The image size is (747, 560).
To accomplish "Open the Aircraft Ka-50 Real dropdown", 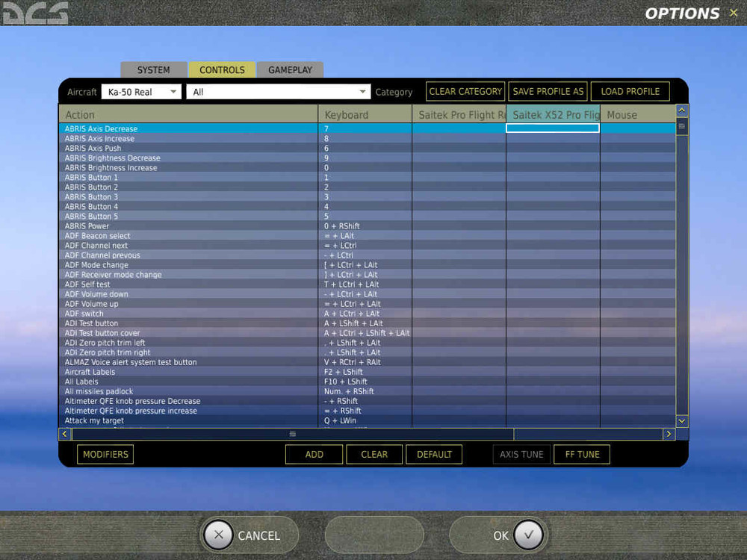I will click(x=141, y=92).
